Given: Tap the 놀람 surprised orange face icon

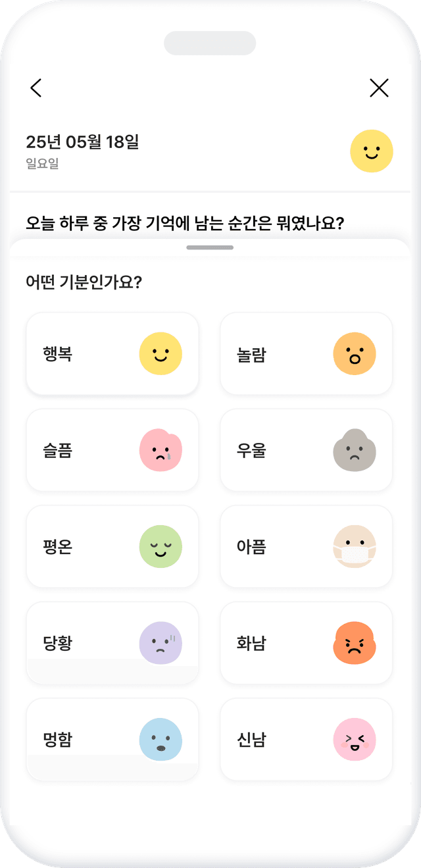Looking at the screenshot, I should tap(355, 354).
